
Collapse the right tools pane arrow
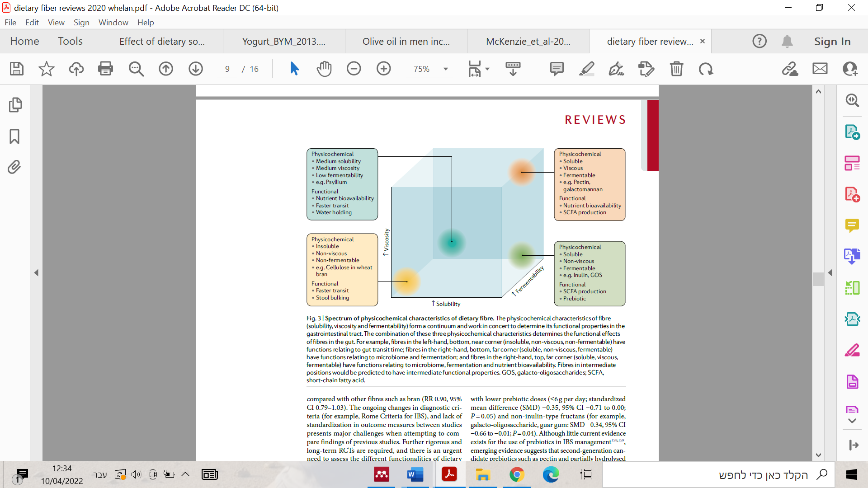pyautogui.click(x=830, y=272)
